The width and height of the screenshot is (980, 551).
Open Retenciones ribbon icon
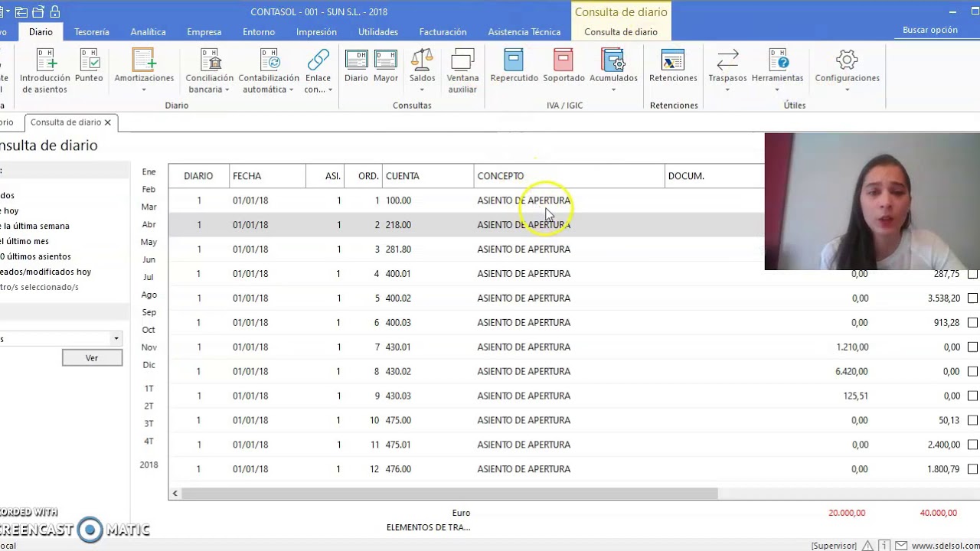pyautogui.click(x=673, y=66)
